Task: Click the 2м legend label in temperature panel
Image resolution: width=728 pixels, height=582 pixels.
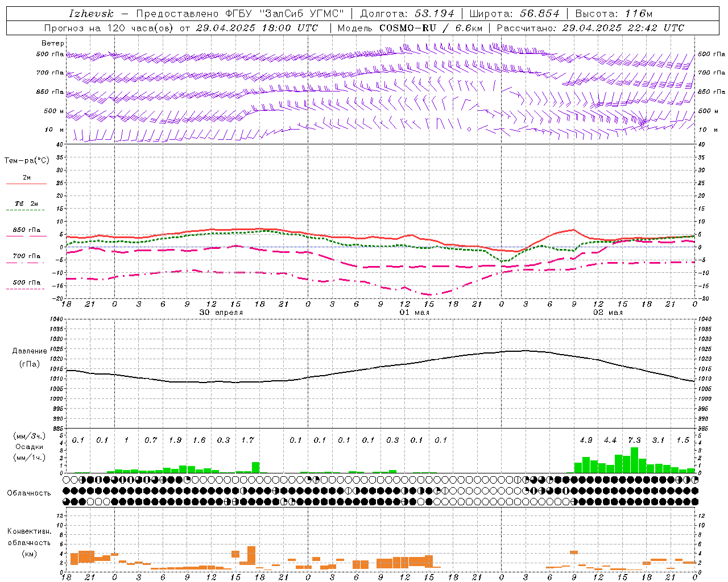Action: point(27,177)
